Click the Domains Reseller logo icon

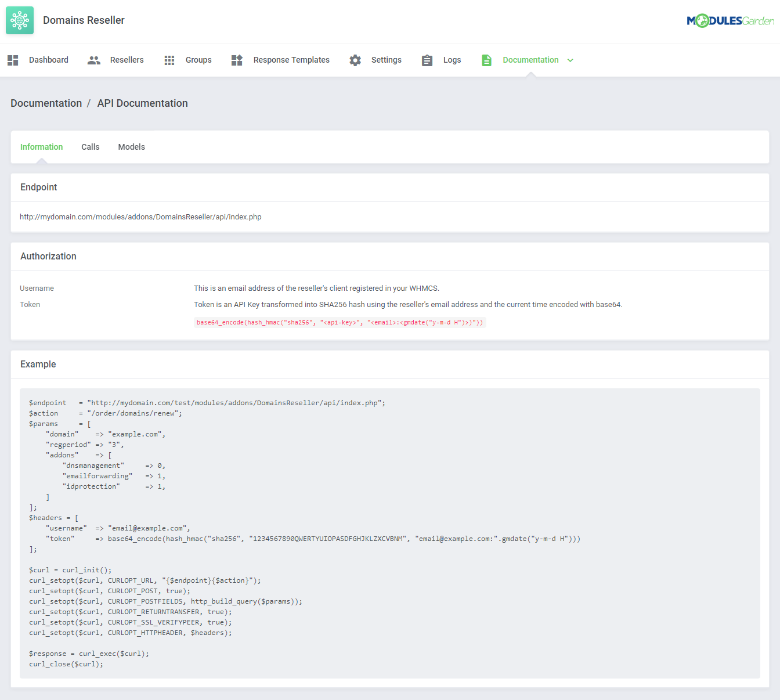tap(19, 20)
